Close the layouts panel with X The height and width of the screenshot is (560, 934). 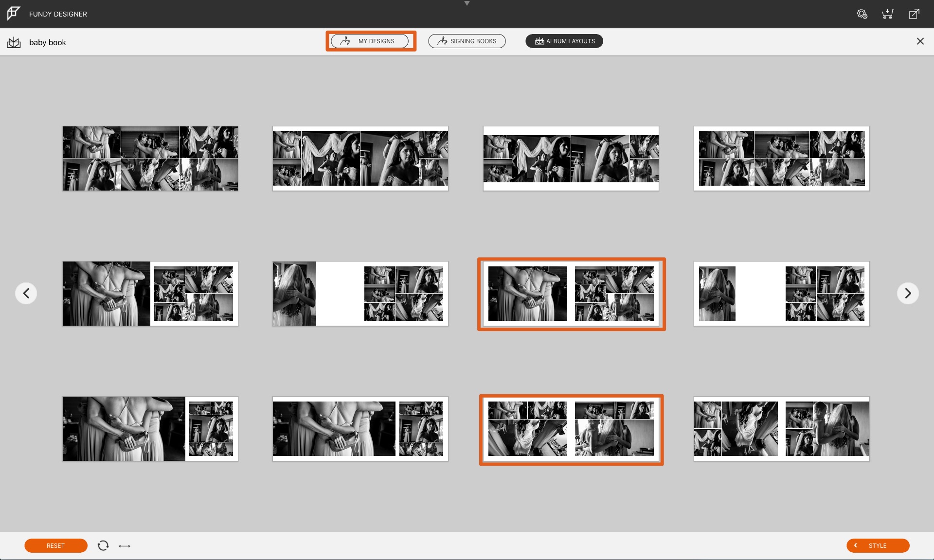(x=920, y=41)
